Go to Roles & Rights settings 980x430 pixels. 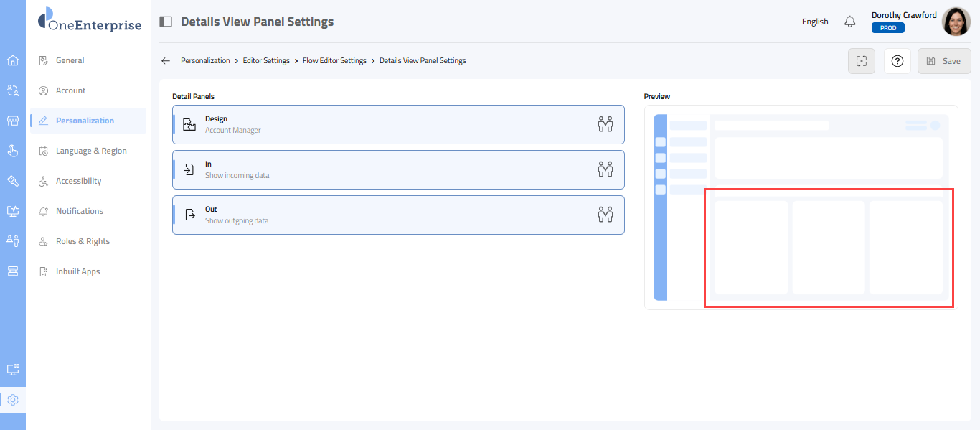83,241
